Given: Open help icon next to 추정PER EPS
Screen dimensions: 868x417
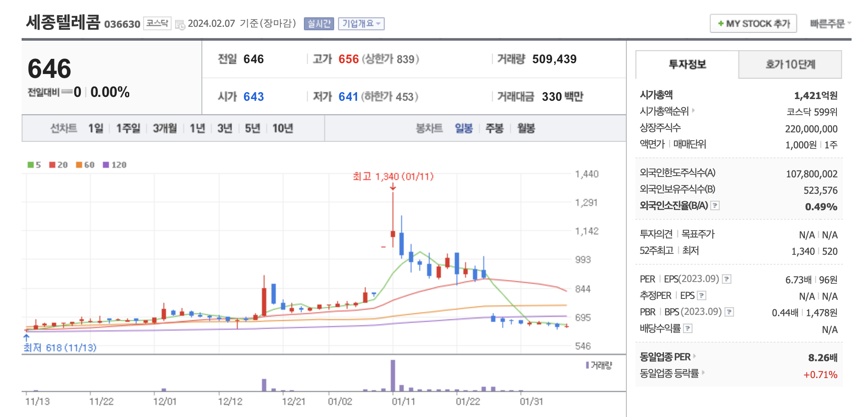Looking at the screenshot, I should [x=702, y=295].
